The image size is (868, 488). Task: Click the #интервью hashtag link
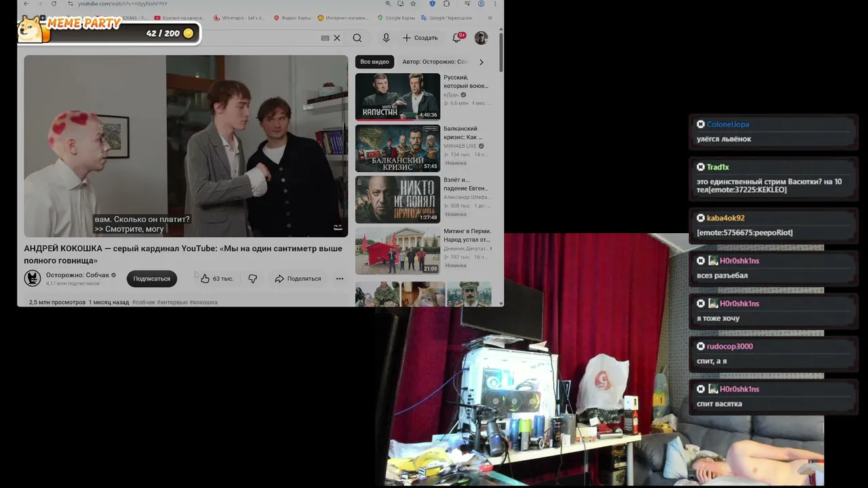click(x=172, y=302)
